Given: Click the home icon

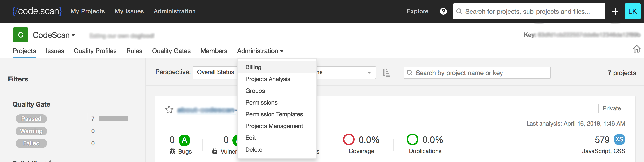Looking at the screenshot, I should (636, 49).
